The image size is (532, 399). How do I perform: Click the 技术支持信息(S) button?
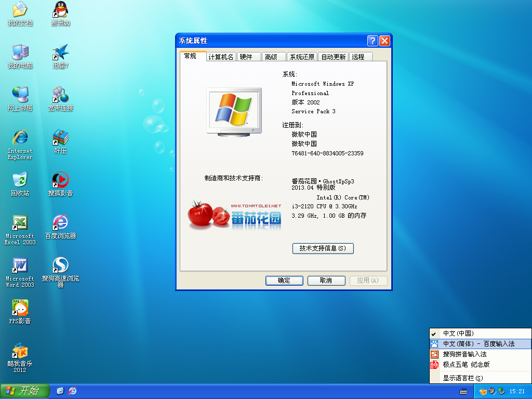click(x=323, y=248)
